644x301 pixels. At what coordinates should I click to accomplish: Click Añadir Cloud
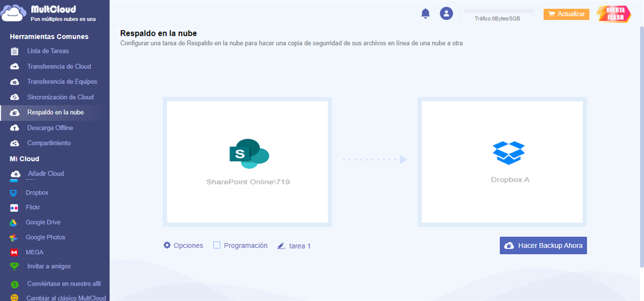45,174
